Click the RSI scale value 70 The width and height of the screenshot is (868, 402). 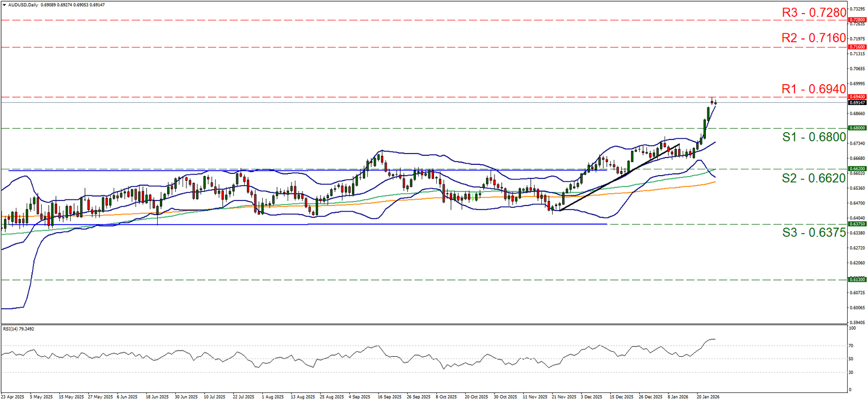852,346
